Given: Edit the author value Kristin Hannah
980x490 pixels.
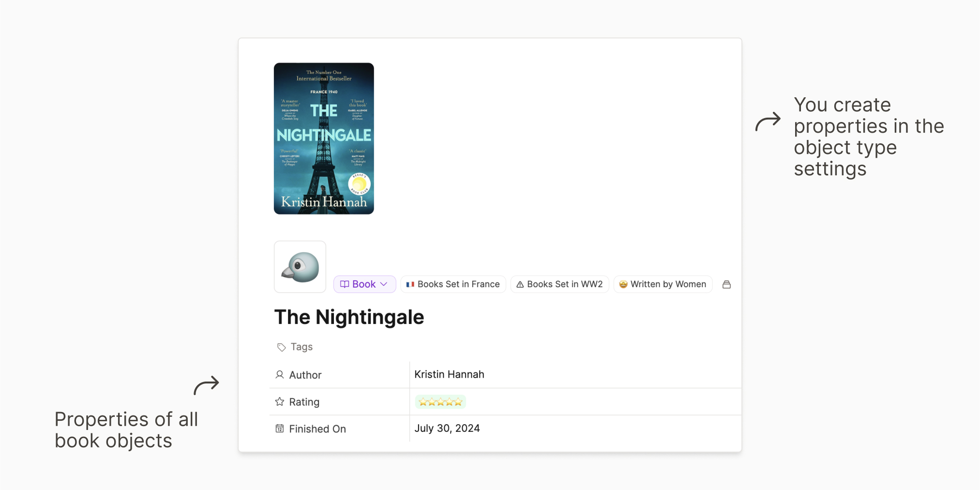Looking at the screenshot, I should tap(449, 375).
